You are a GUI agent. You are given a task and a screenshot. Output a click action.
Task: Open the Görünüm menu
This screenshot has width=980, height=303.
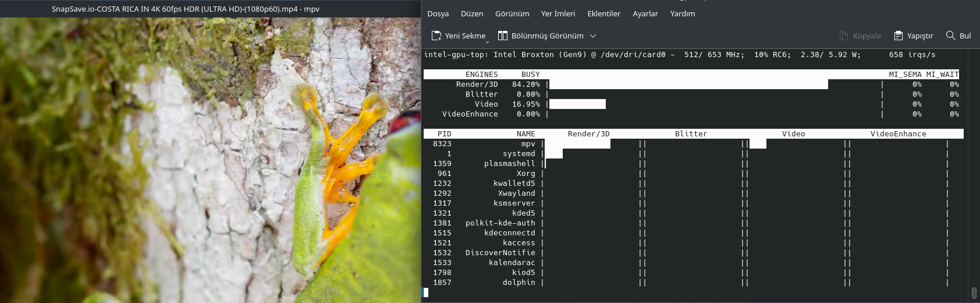point(512,13)
